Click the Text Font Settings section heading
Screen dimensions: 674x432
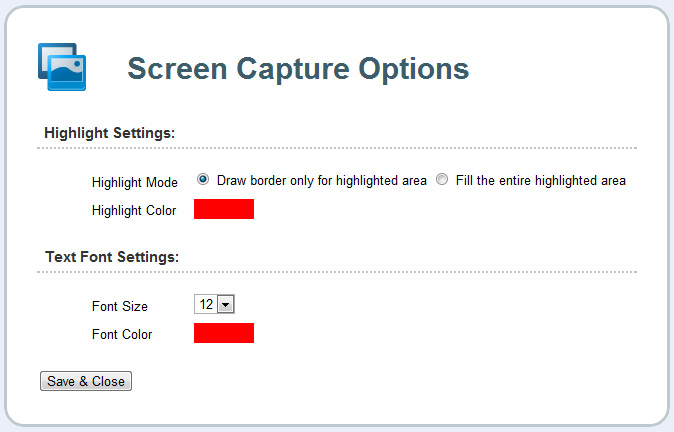pos(112,257)
